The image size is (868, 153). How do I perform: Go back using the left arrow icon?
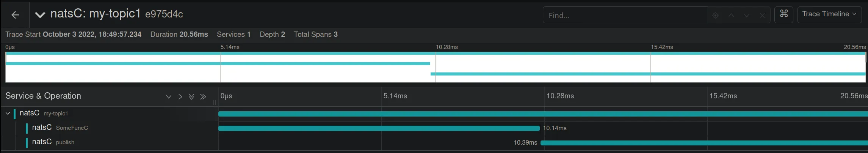[x=15, y=15]
